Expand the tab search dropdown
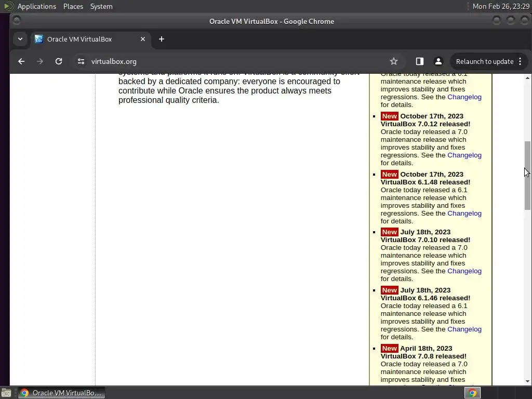 pyautogui.click(x=20, y=39)
